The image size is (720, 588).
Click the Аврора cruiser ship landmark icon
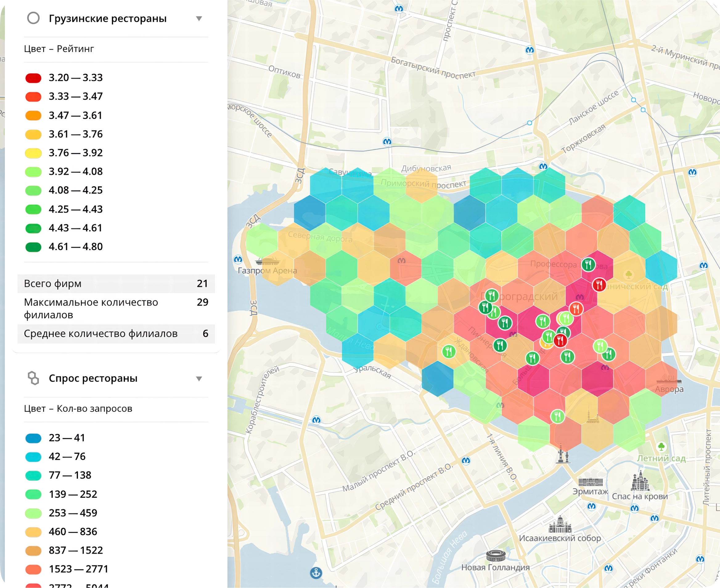tap(669, 379)
